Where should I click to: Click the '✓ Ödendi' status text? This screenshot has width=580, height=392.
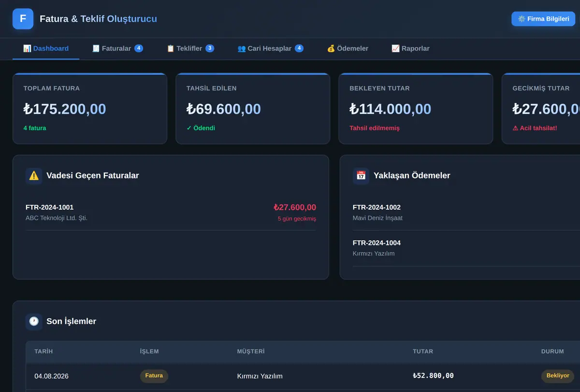tap(201, 128)
